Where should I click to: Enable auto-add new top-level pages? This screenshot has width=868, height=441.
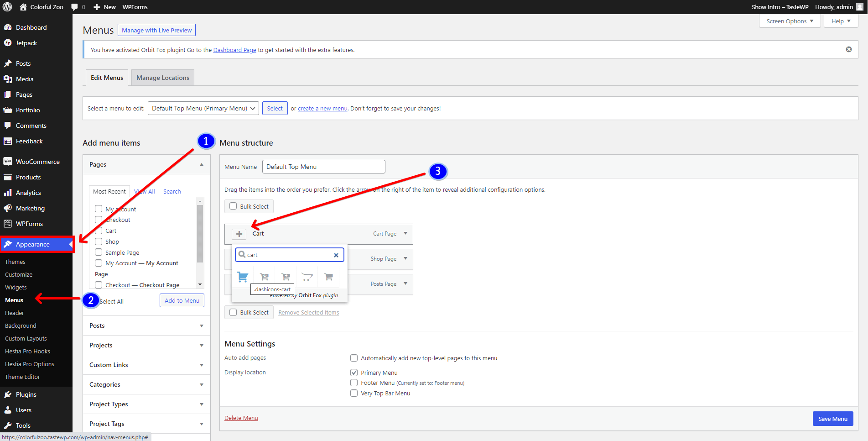pos(354,358)
